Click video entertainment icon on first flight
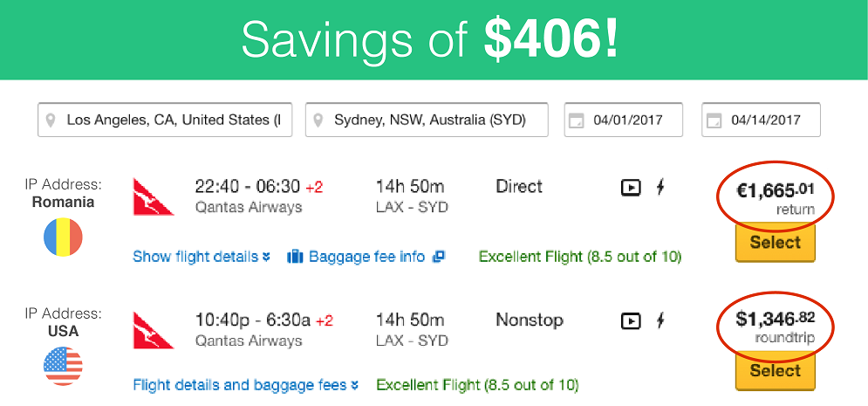 pyautogui.click(x=631, y=187)
